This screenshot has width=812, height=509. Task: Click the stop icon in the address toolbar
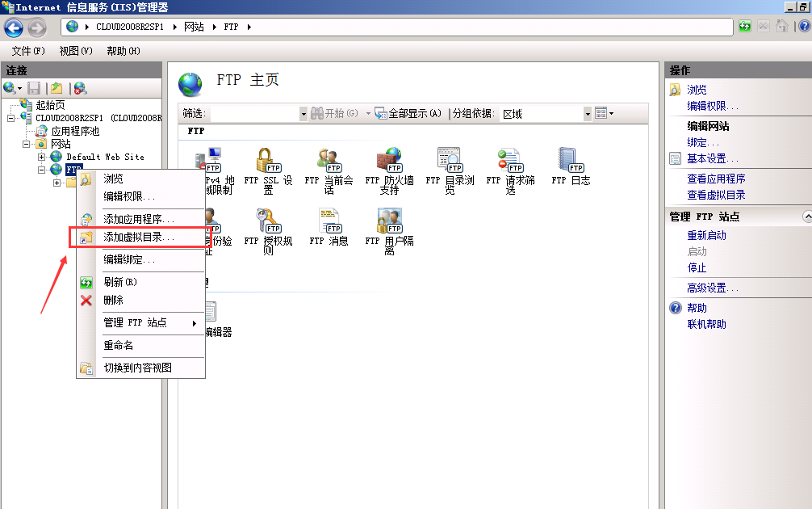764,27
